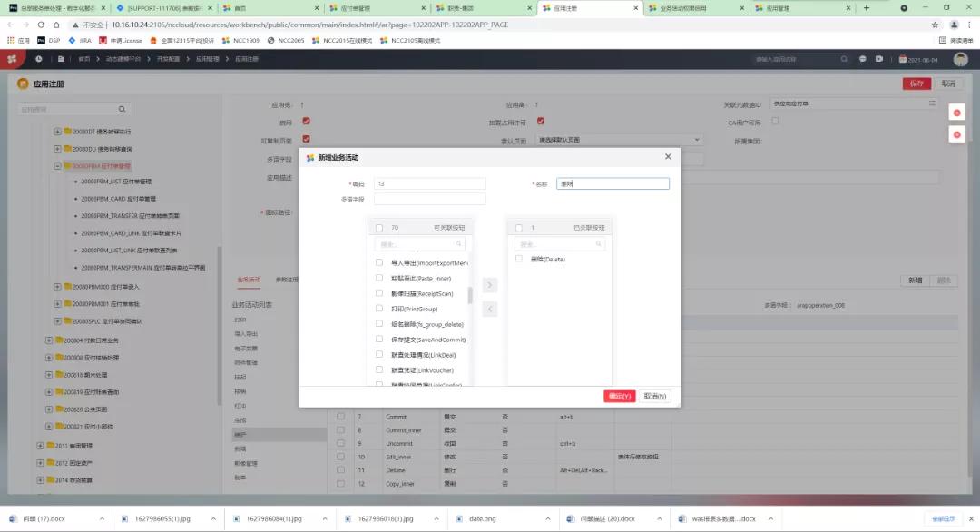The height and width of the screenshot is (532, 980).
Task: Check the 删除(Delete) checkbox in associated list
Action: click(517, 258)
